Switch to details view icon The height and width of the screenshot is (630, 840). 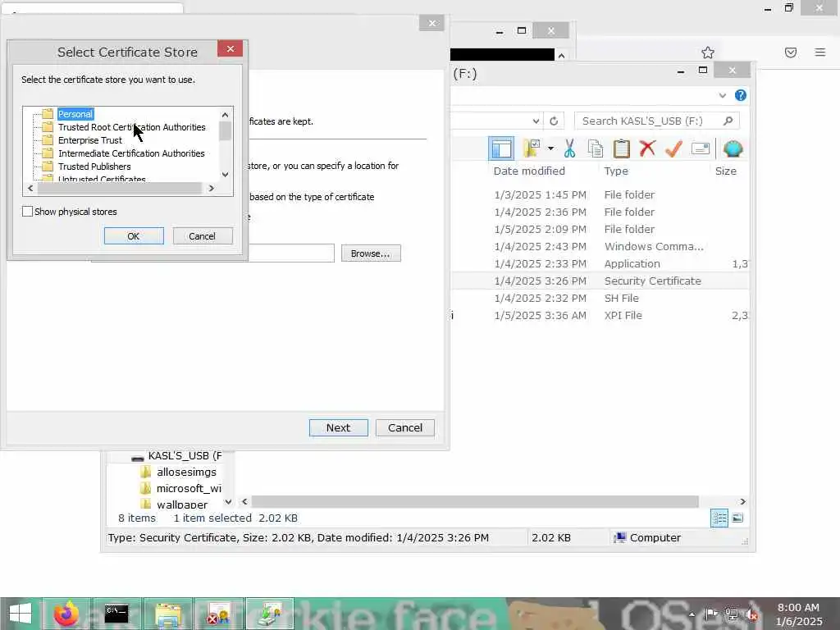tap(719, 518)
